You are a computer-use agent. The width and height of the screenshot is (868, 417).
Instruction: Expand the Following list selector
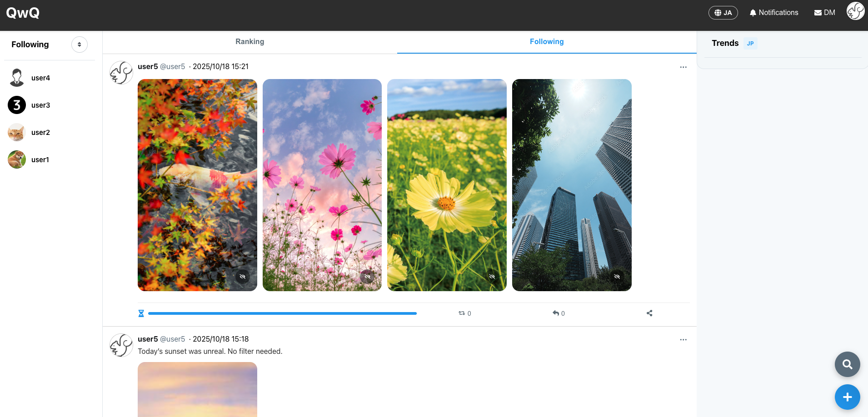coord(80,45)
